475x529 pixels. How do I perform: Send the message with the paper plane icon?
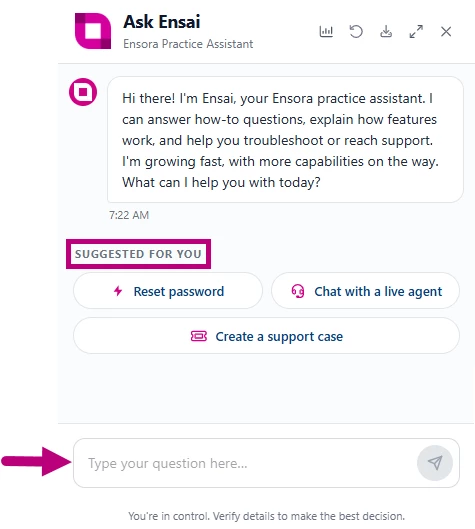tap(435, 463)
